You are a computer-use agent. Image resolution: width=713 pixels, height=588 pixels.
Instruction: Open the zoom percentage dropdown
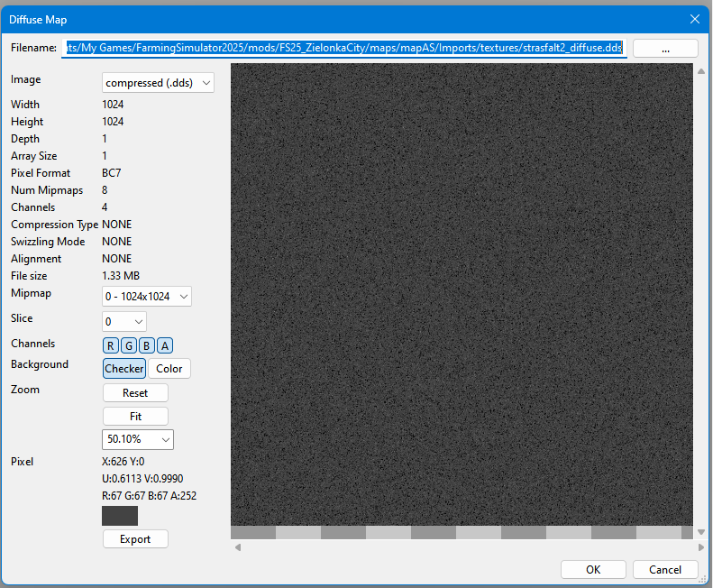pyautogui.click(x=138, y=439)
